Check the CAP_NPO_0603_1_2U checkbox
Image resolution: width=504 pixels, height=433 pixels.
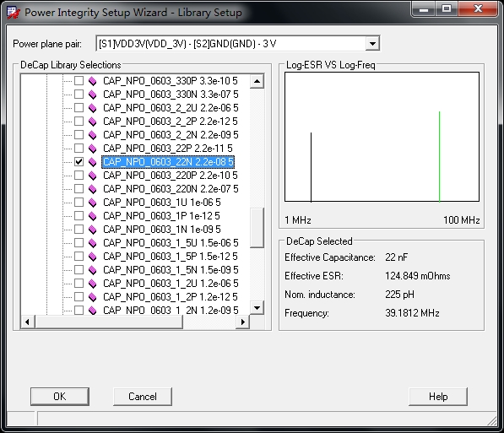[79, 284]
